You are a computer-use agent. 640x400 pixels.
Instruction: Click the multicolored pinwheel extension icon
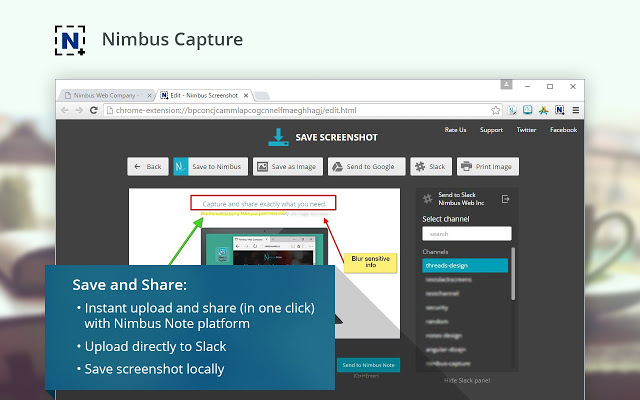pos(543,110)
